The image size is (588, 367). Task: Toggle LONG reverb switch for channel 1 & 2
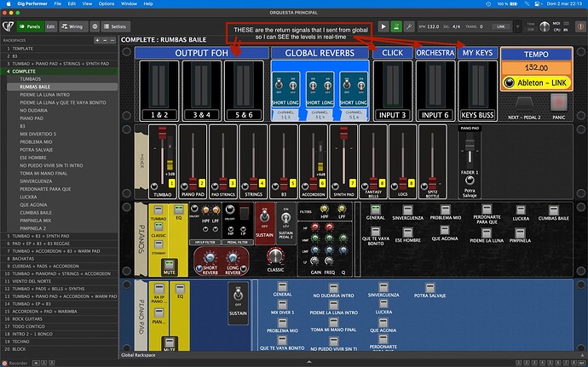tap(293, 85)
